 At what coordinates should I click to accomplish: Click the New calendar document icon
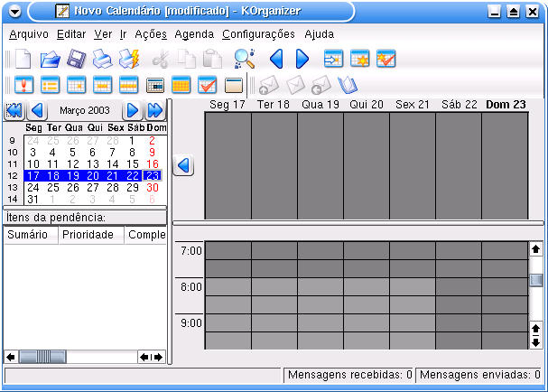click(23, 59)
